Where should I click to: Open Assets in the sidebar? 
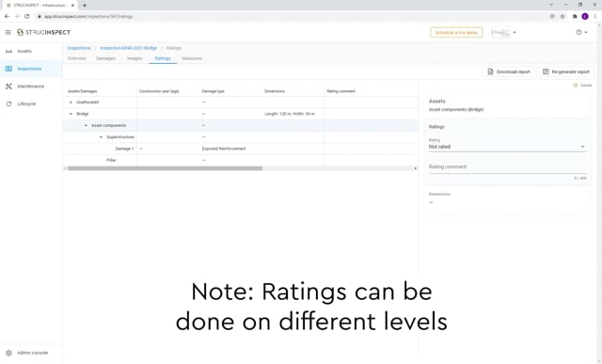pyautogui.click(x=24, y=51)
